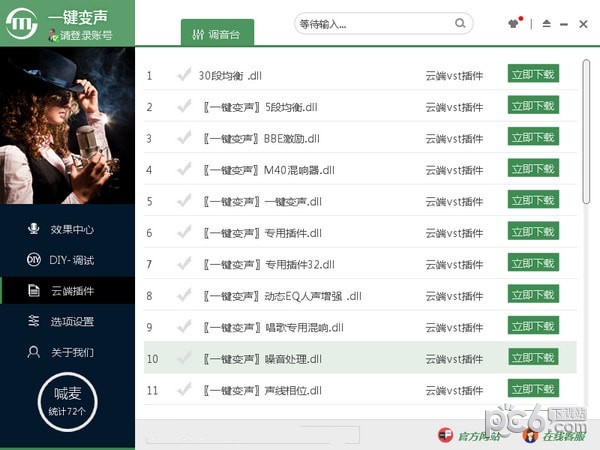Click 云端vst插件 label on row 7
600x450 pixels.
click(x=454, y=264)
